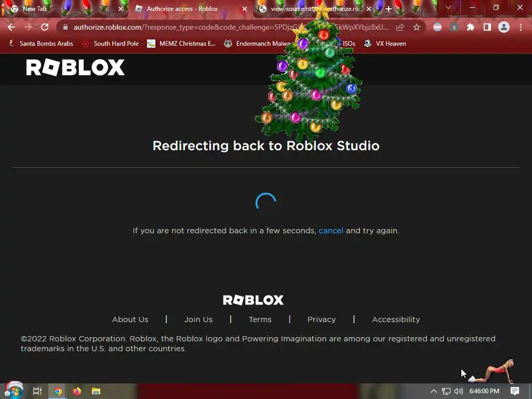
Task: Open the Accessibility footer link
Action: click(x=396, y=320)
